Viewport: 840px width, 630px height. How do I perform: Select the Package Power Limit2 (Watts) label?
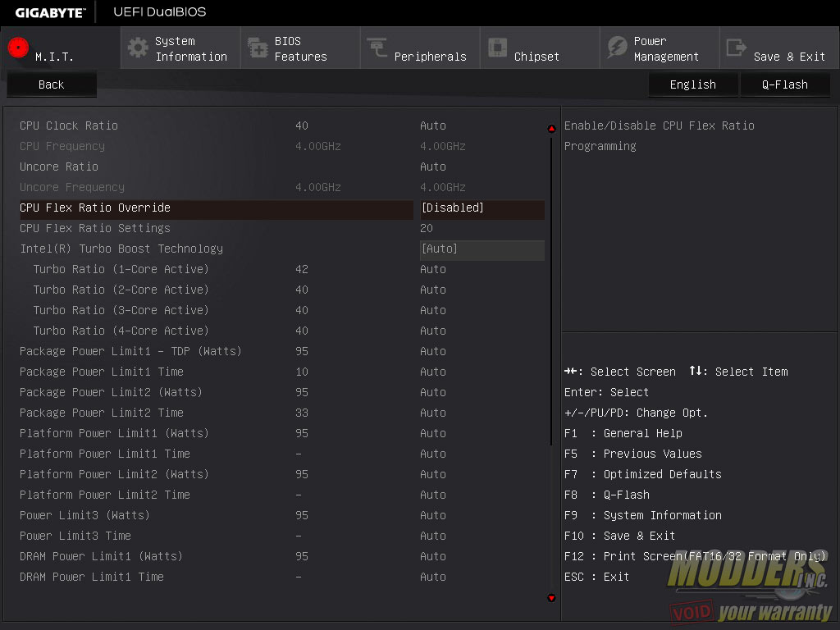click(111, 393)
